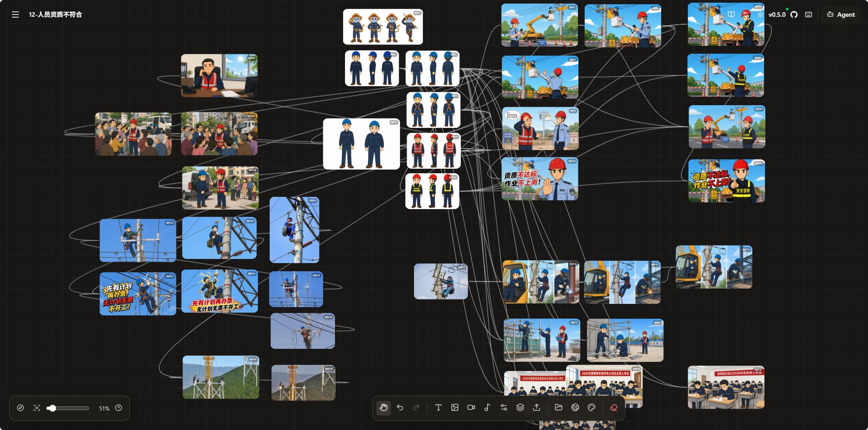Screen dimensions: 868x430
Task: Select the 资质不达标 thumbnail with 安全督察 worker
Action: (x=726, y=181)
